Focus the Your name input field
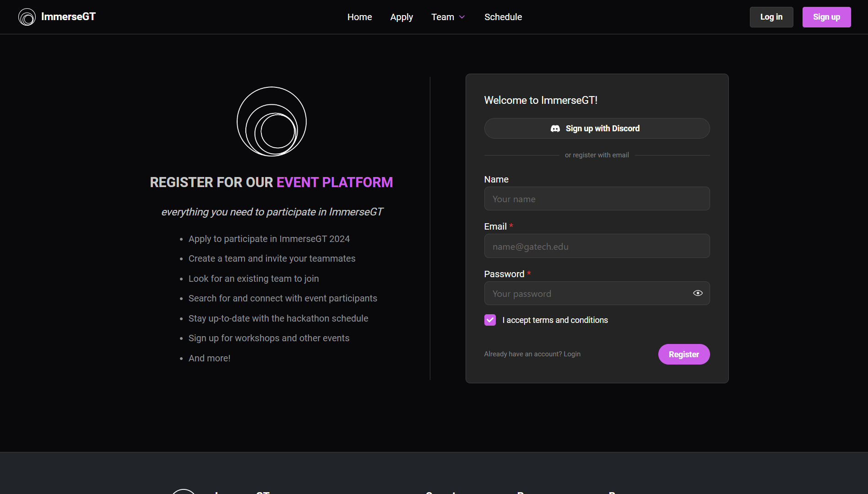The width and height of the screenshot is (868, 494). 597,199
